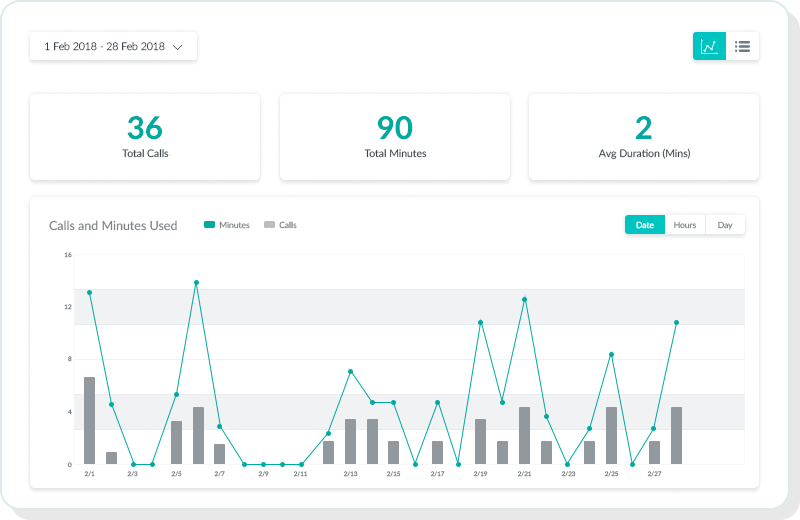Click the 2/15 x-axis label
Image resolution: width=800 pixels, height=520 pixels.
[x=393, y=474]
